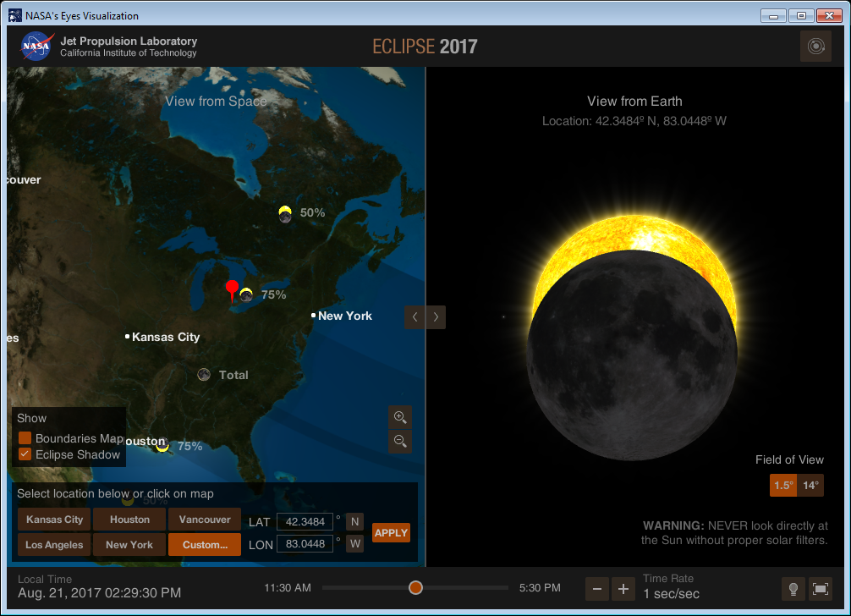
Task: Click the 75% marker near Houston
Action: pyautogui.click(x=162, y=446)
